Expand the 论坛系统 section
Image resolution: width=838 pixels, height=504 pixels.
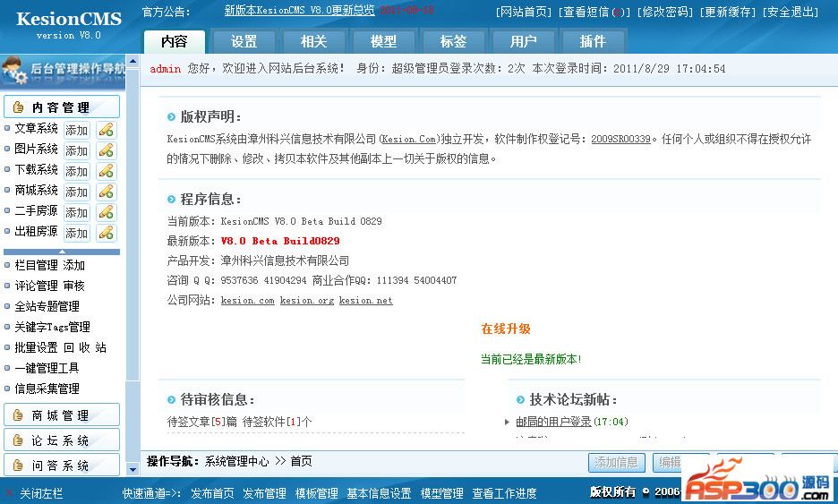(62, 440)
